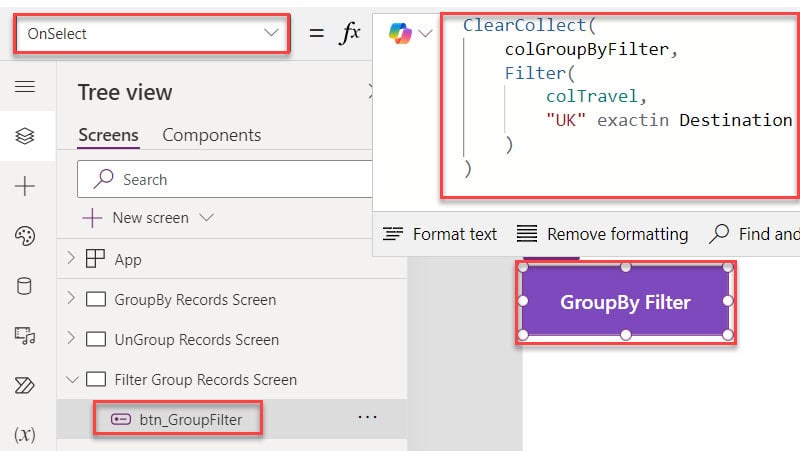This screenshot has height=451, width=800.
Task: Click the Tree view panel heading
Action: pyautogui.click(x=125, y=92)
